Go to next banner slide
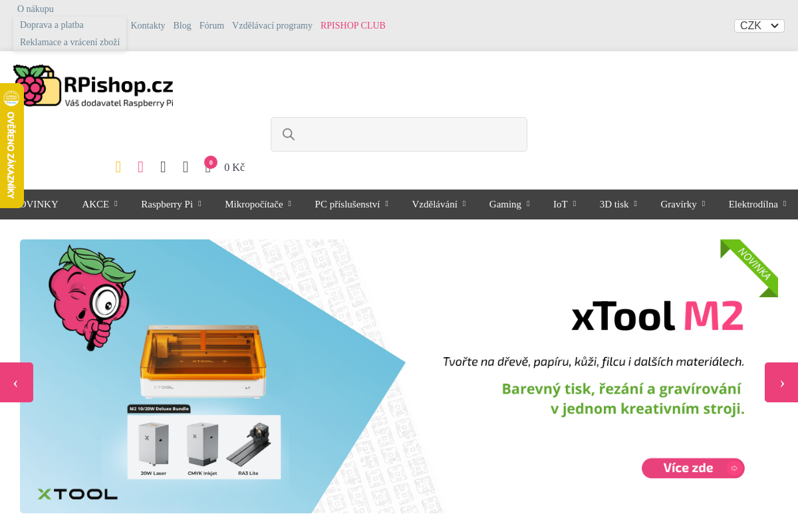The height and width of the screenshot is (532, 798). (781, 382)
